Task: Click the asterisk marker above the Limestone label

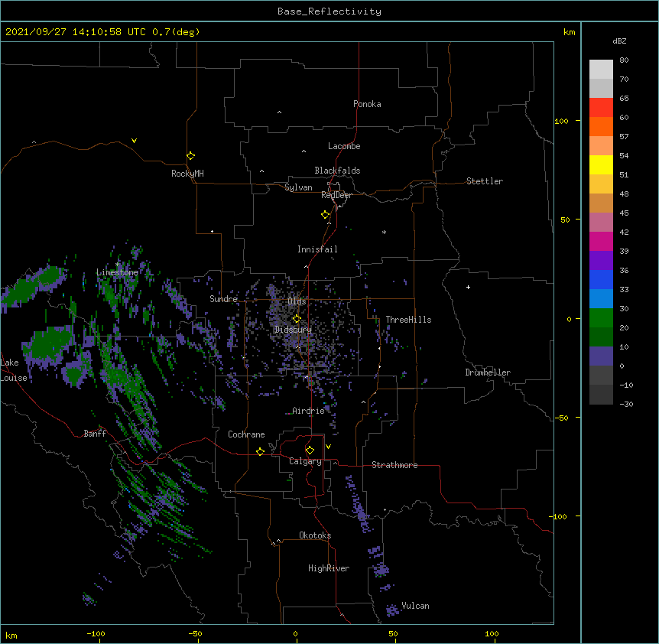Action: coord(118,265)
